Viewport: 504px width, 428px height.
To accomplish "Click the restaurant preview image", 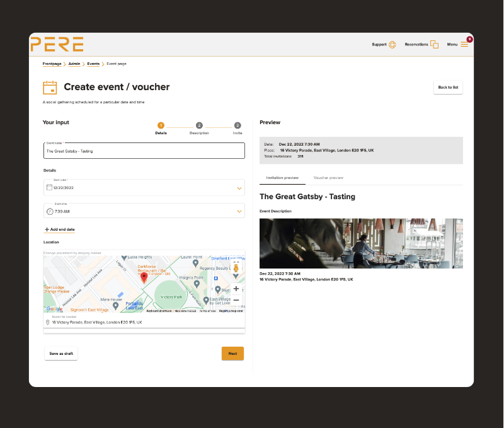I will pos(361,243).
